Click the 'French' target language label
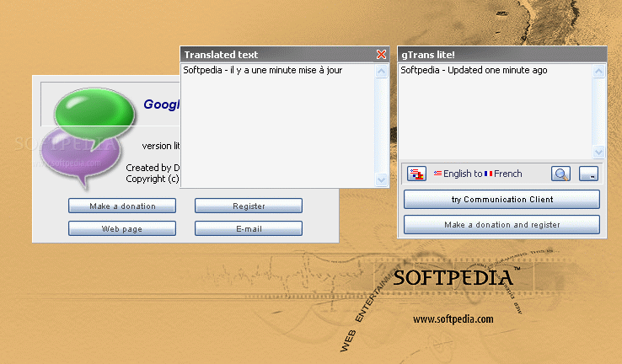The height and width of the screenshot is (364, 622). [x=507, y=174]
